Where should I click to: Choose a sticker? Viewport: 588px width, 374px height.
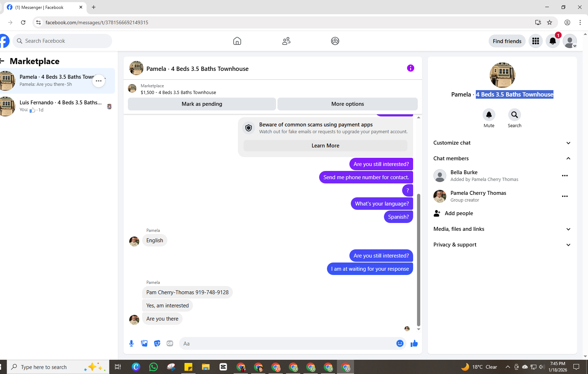pos(157,343)
